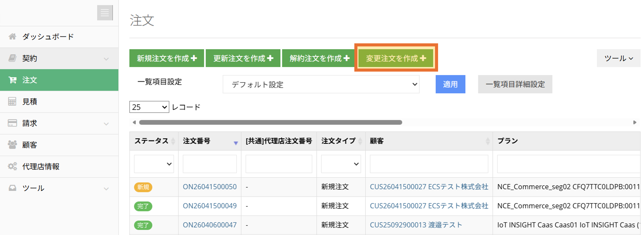This screenshot has height=235, width=644.
Task: Open the デフォルト設定 list settings dropdown
Action: click(x=321, y=84)
